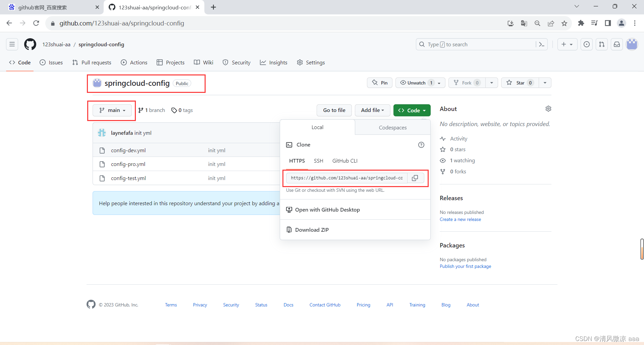Open the Chrome extensions puzzle icon
Screen dimensions: 644x345
pos(581,23)
